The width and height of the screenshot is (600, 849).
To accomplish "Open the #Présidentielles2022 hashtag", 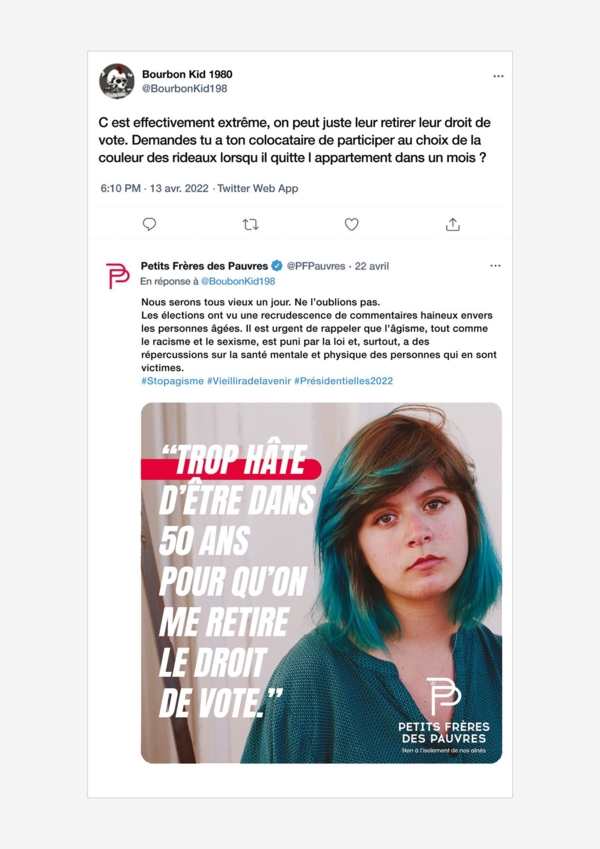I will (343, 381).
